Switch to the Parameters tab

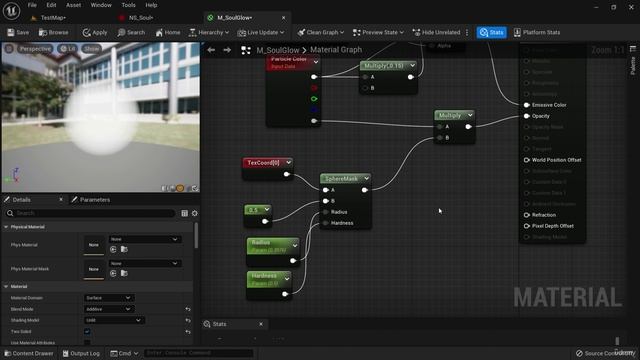(91, 200)
